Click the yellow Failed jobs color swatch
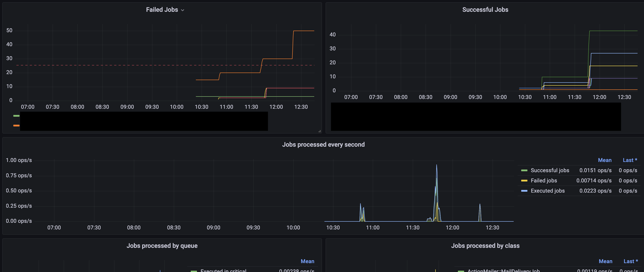This screenshot has height=272, width=644. [524, 181]
